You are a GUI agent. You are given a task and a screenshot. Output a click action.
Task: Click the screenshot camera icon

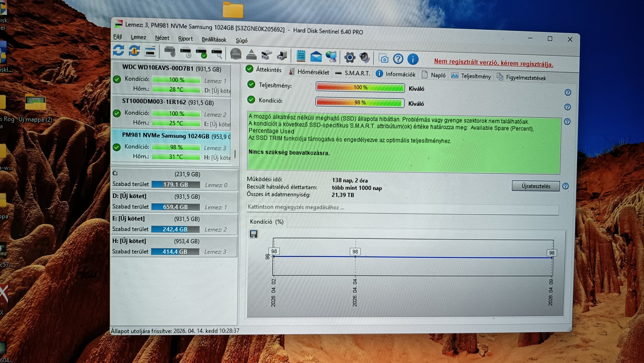[x=383, y=58]
